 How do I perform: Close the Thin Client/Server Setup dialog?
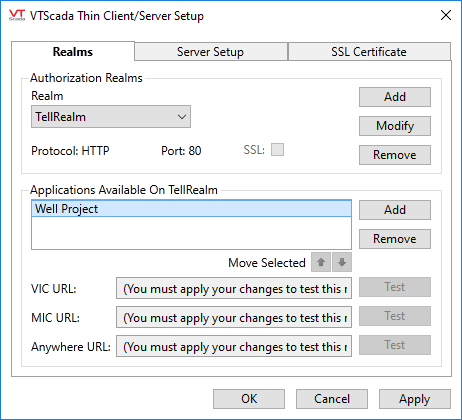tap(446, 15)
